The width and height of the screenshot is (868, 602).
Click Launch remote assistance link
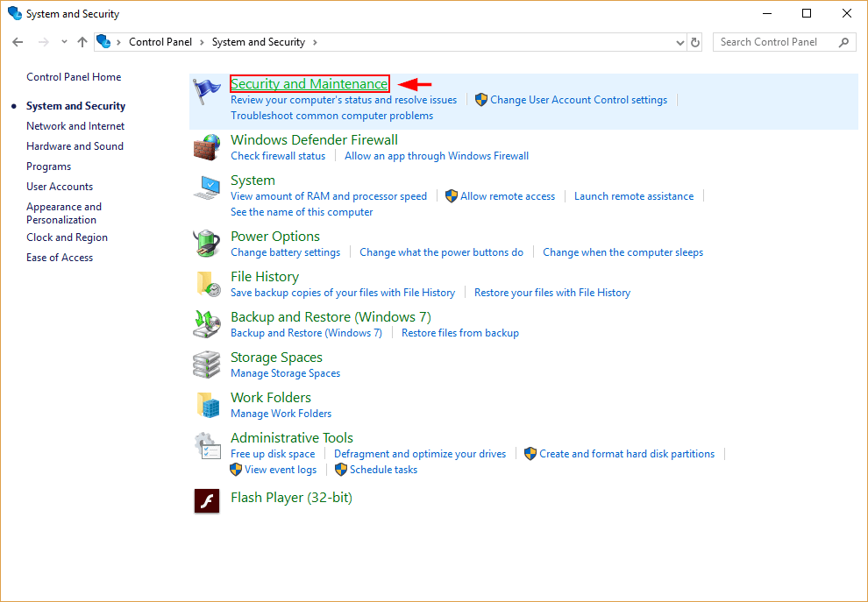(x=634, y=196)
